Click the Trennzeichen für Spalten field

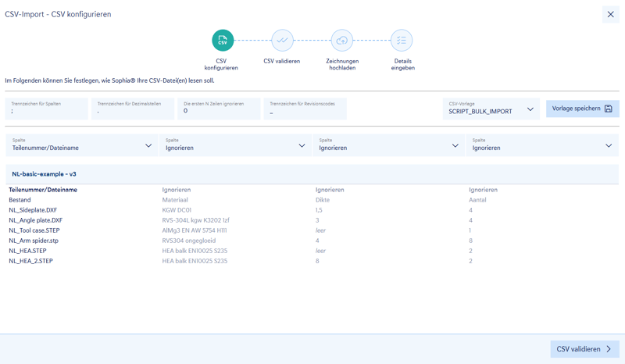(x=46, y=109)
